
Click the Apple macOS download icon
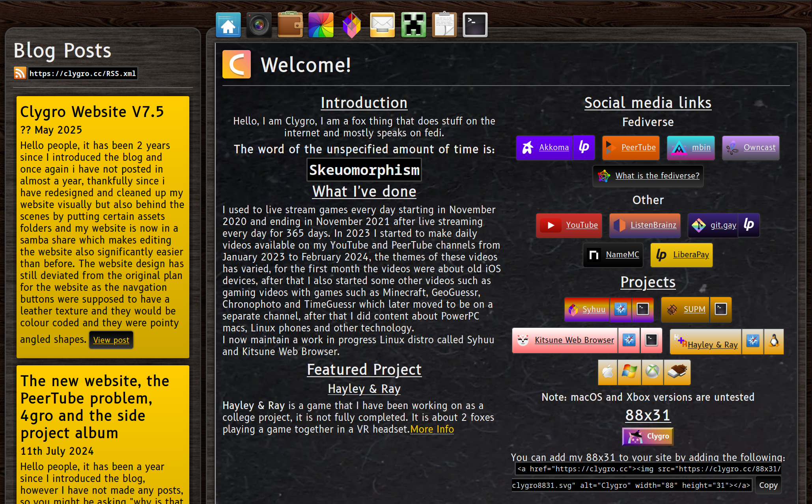tap(608, 372)
